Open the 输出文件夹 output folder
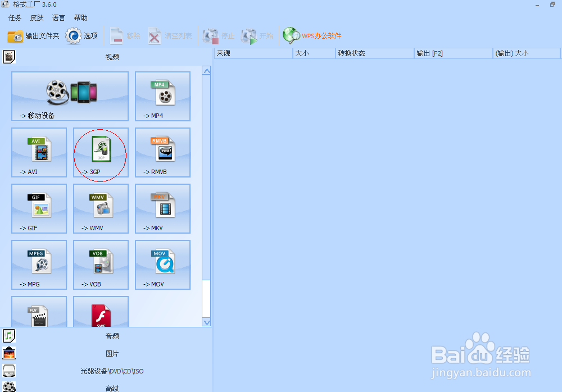This screenshot has width=562, height=392. pos(33,36)
